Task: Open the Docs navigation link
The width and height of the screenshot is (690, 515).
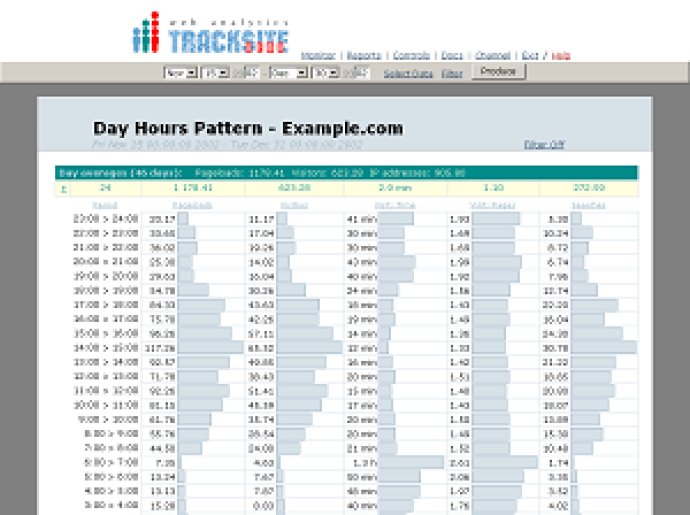Action: (451, 55)
